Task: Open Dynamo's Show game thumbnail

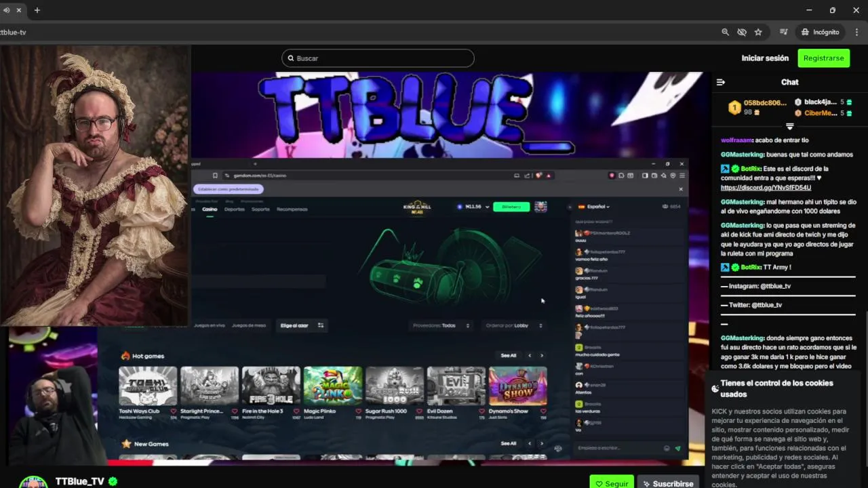Action: pyautogui.click(x=518, y=386)
